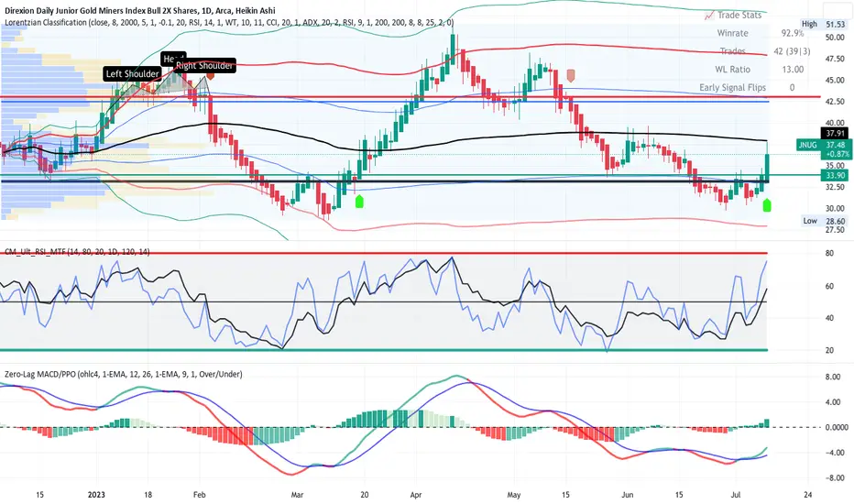The image size is (854, 504).
Task: Click the 80 level on RSI axis
Action: click(829, 253)
